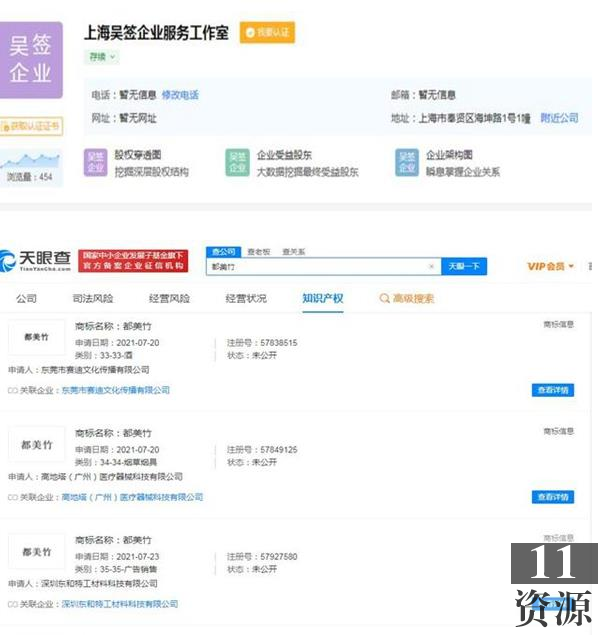This screenshot has height=635, width=605.
Task: Click the 获取认证证书 button
Action: pos(31,126)
